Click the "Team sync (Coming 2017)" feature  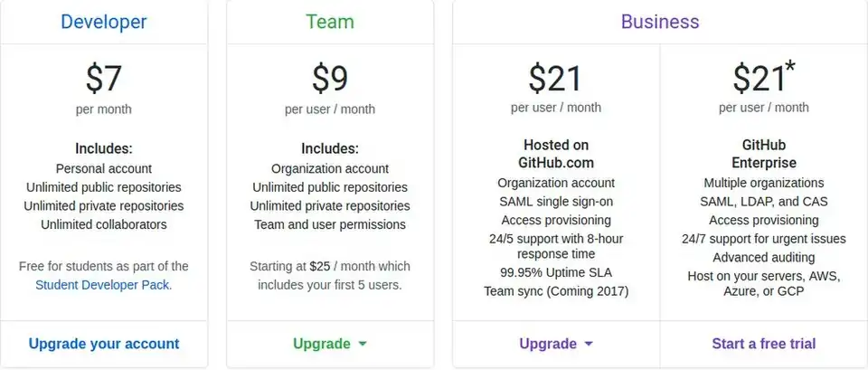(x=556, y=291)
